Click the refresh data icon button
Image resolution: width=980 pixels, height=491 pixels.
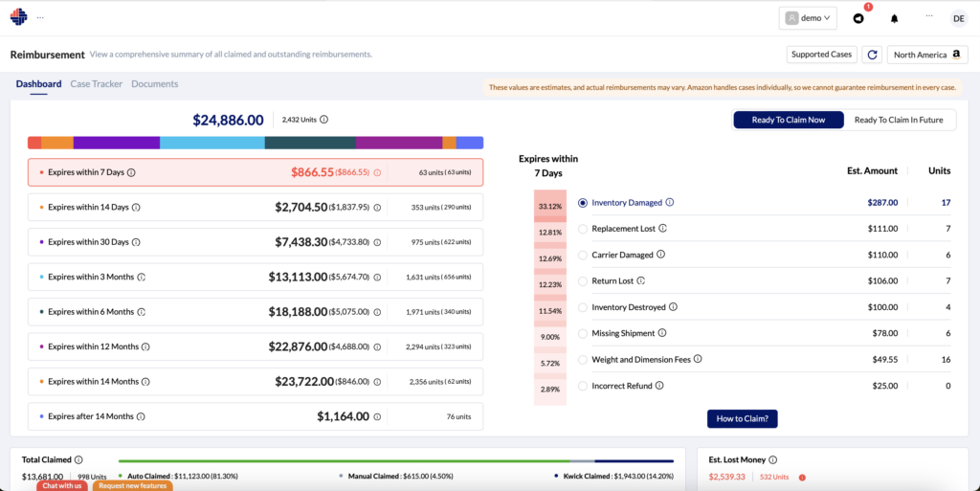tap(873, 55)
